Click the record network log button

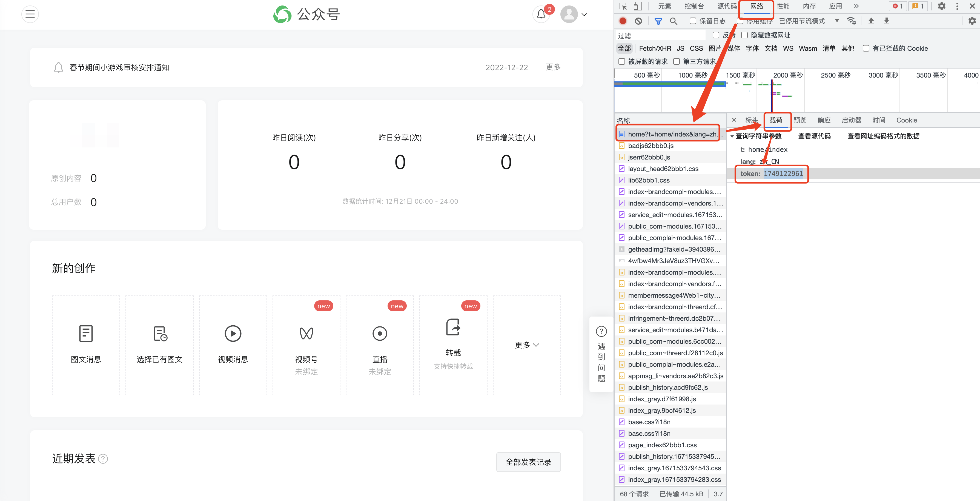pyautogui.click(x=623, y=21)
